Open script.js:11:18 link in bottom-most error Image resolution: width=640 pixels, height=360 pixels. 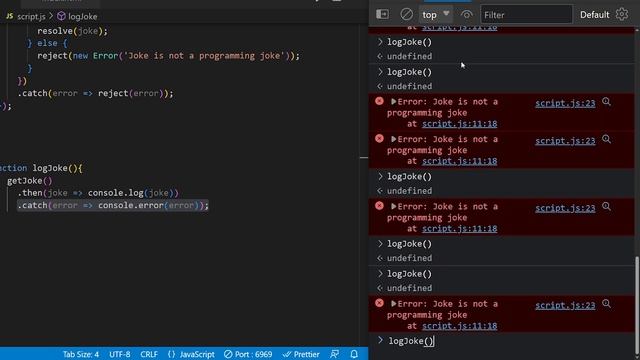click(x=459, y=326)
